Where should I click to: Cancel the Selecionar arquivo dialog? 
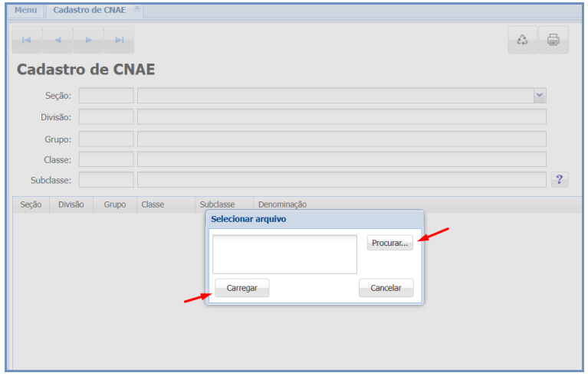tap(386, 288)
